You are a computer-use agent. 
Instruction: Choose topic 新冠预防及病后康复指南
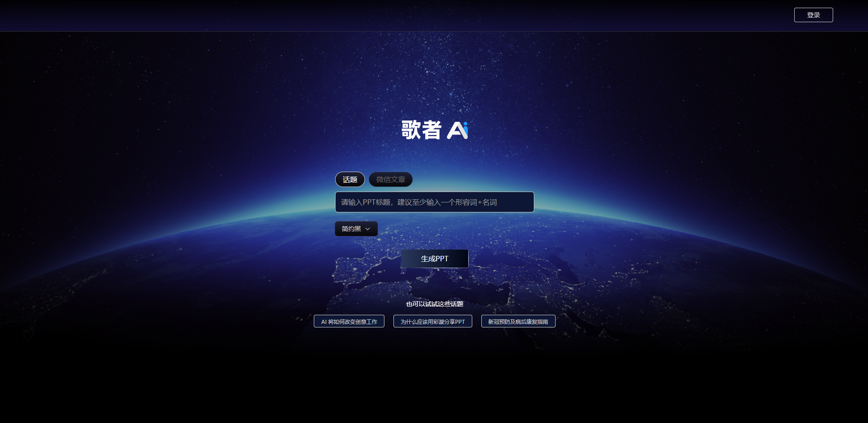(x=518, y=322)
